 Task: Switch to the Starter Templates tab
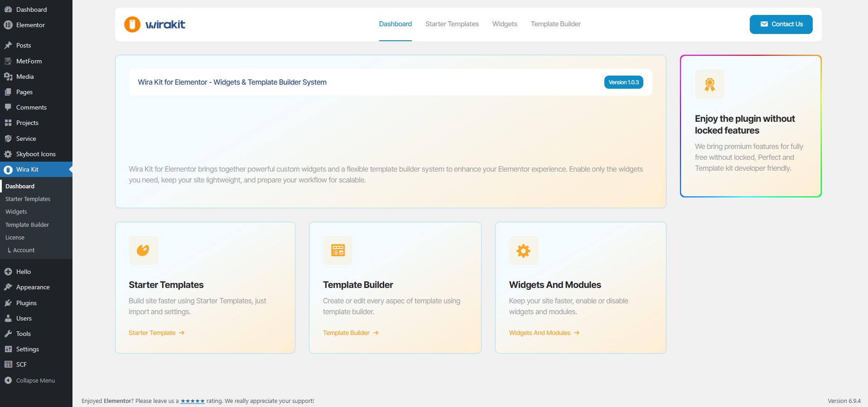[452, 24]
